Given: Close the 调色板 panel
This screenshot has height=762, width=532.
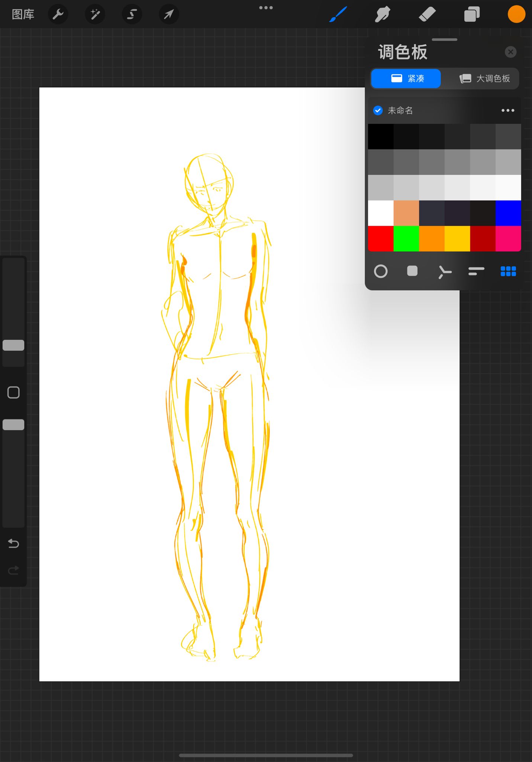Looking at the screenshot, I should (510, 52).
